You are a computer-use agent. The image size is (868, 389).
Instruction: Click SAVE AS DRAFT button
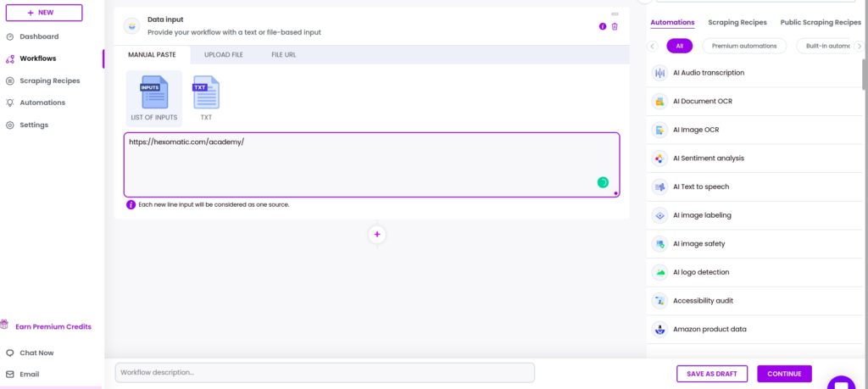point(712,374)
